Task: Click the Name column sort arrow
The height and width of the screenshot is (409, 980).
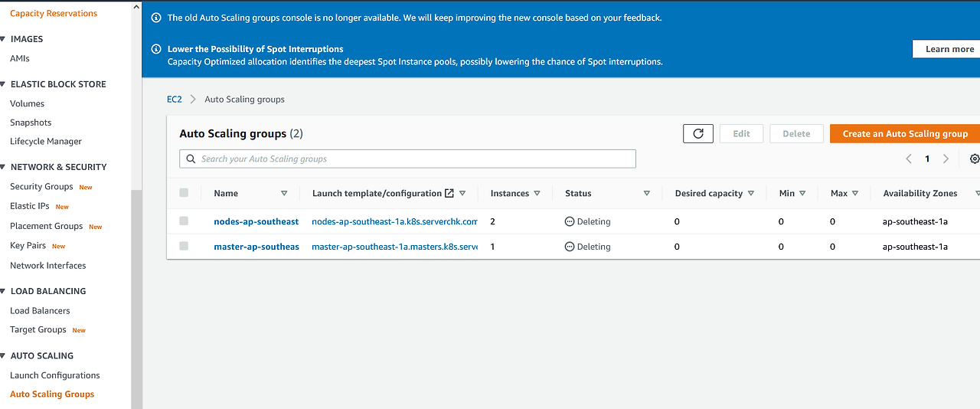Action: [284, 194]
